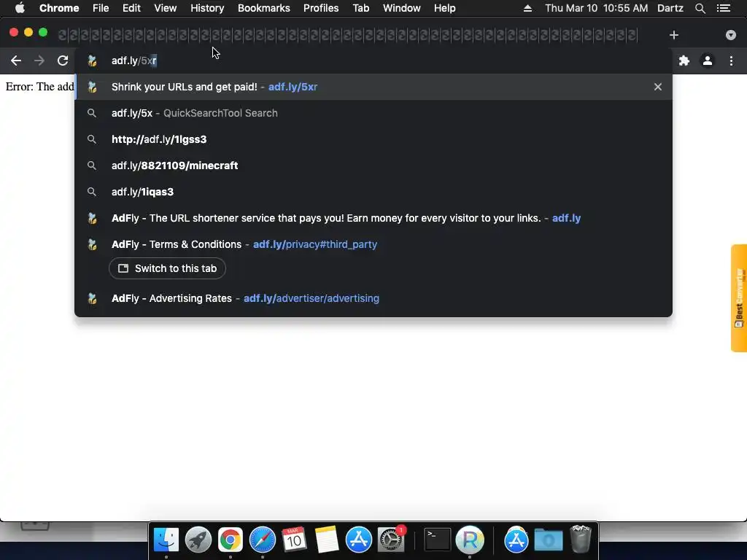Open Calendar from the Dock
Viewport: 747px width, 560px height.
pyautogui.click(x=294, y=540)
